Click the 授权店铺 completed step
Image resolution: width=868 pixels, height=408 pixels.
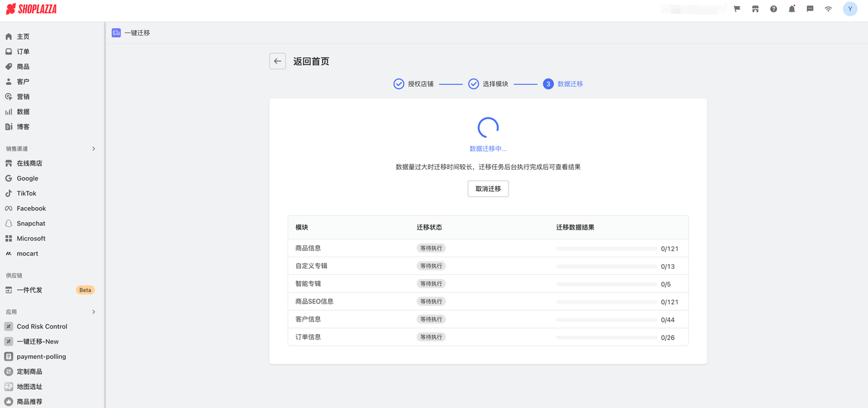point(414,84)
